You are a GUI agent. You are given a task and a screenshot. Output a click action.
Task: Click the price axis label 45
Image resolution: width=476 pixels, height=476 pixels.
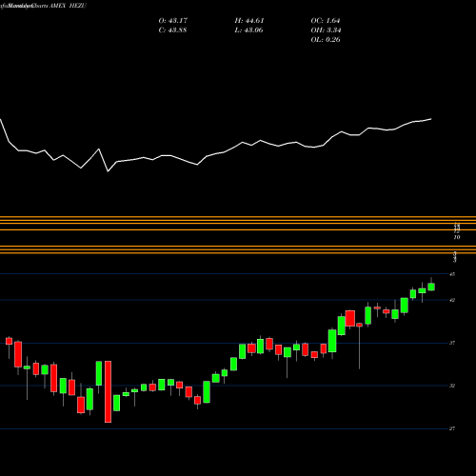tap(452, 274)
